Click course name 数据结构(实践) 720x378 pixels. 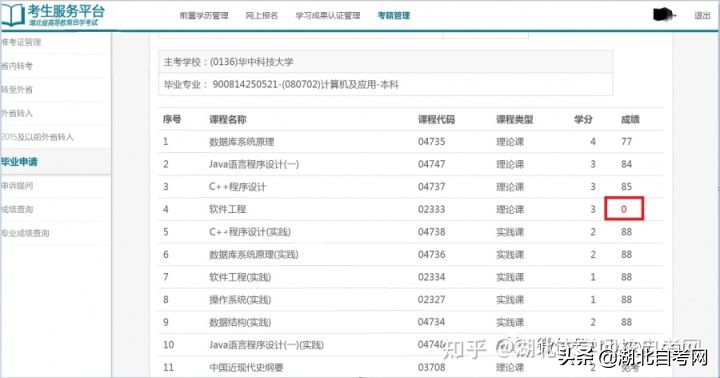pyautogui.click(x=240, y=322)
